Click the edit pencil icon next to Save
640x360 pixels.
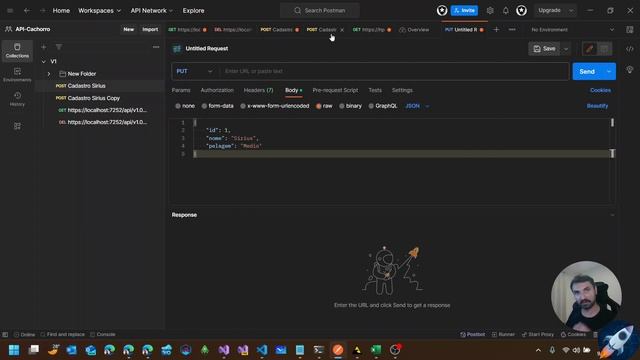(589, 49)
